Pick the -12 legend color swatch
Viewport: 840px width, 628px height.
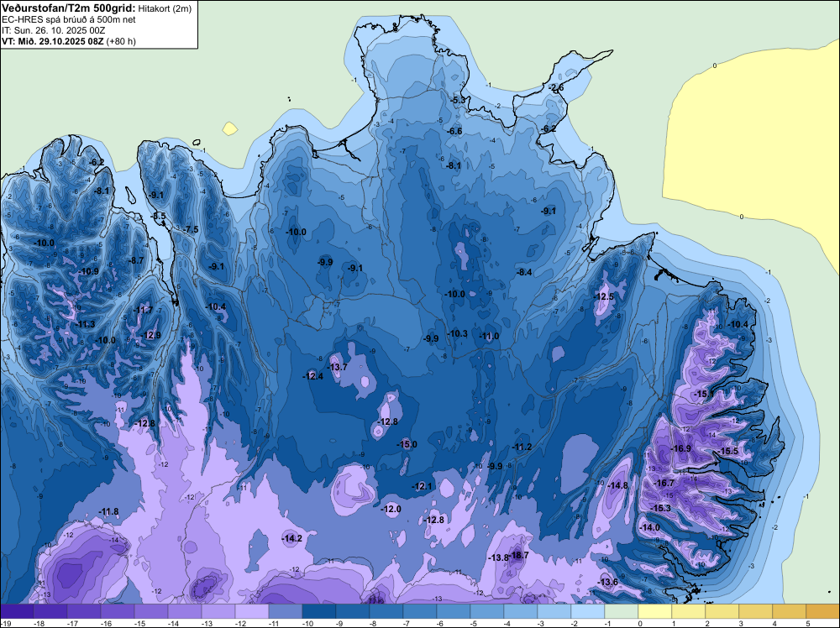(x=252, y=611)
